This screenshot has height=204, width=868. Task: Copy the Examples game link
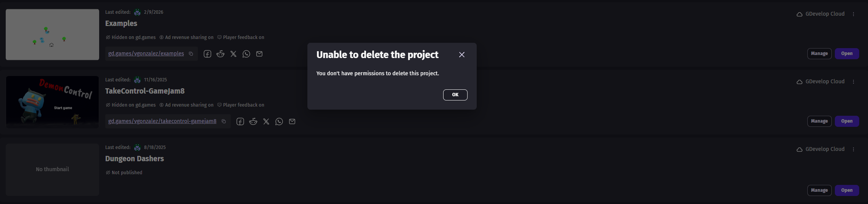click(x=191, y=54)
